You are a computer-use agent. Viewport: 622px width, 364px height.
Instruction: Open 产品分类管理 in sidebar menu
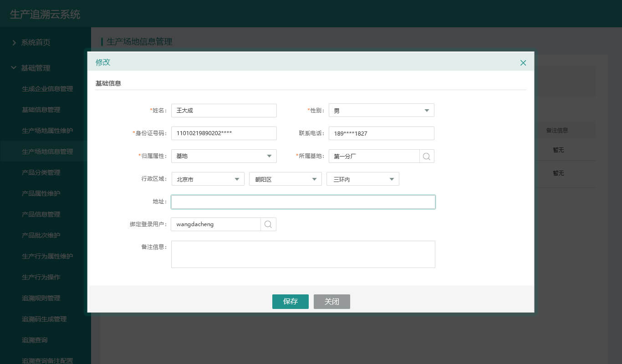pos(41,172)
